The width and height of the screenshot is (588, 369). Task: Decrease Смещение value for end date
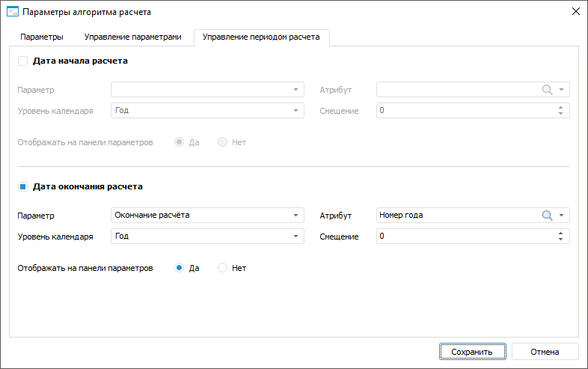click(x=561, y=240)
